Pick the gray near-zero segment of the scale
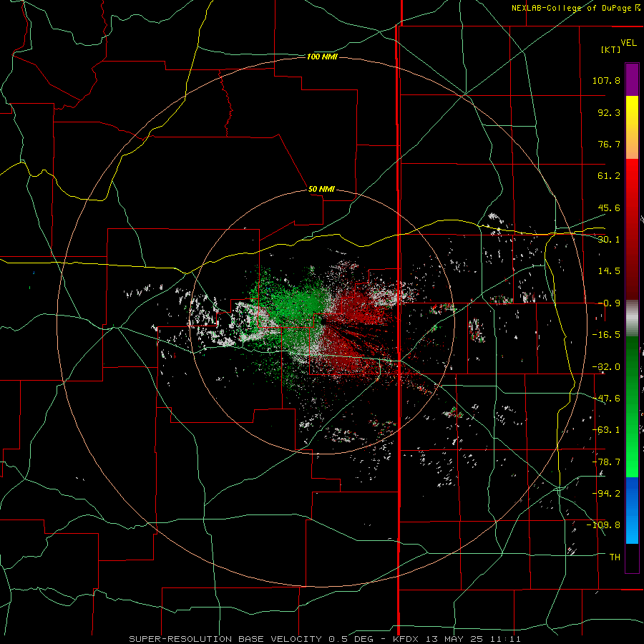The height and width of the screenshot is (644, 644). [632, 318]
